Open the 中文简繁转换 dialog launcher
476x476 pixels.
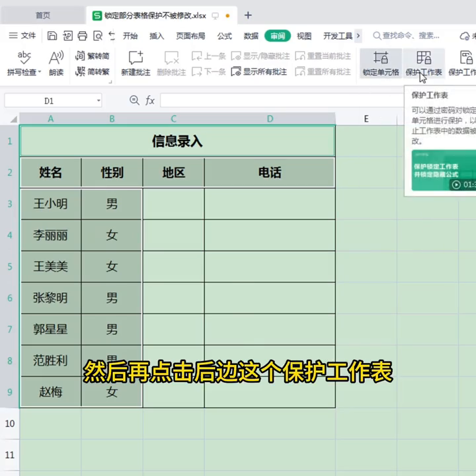click(110, 82)
